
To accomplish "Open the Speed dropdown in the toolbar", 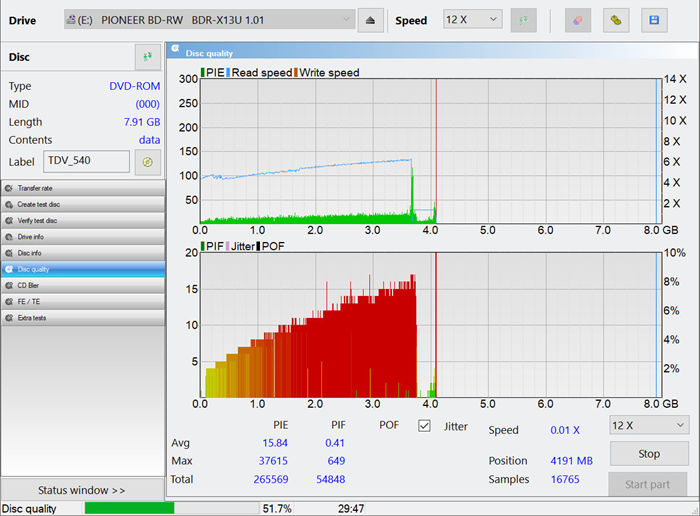I will 472,20.
